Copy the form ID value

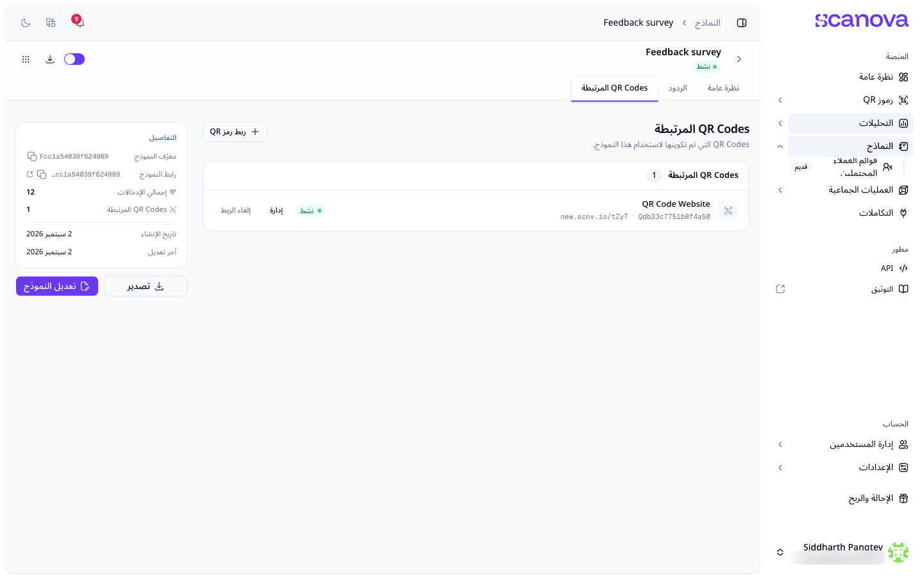tap(31, 156)
